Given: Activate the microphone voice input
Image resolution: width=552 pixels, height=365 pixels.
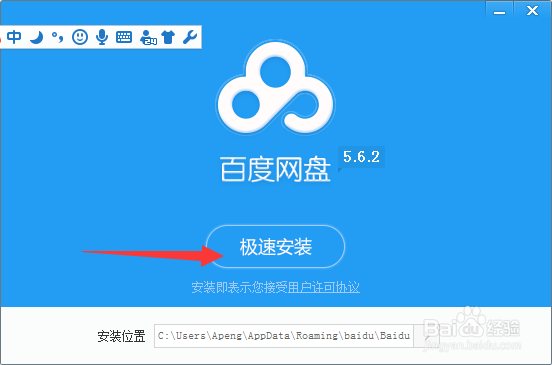Looking at the screenshot, I should pyautogui.click(x=102, y=37).
